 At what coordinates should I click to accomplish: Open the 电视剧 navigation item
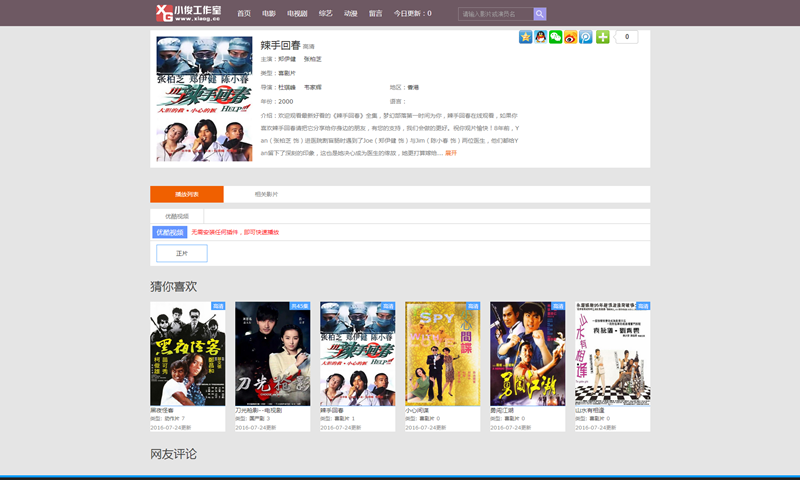[297, 14]
